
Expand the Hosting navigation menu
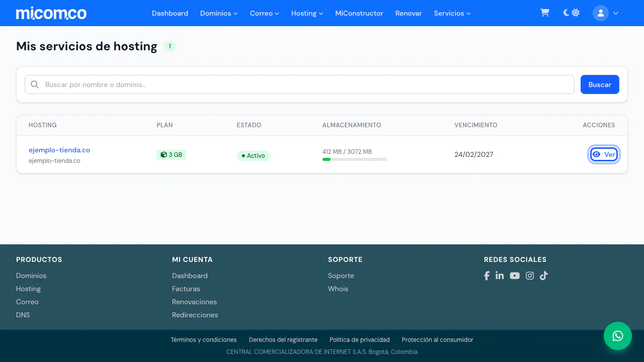pyautogui.click(x=307, y=13)
